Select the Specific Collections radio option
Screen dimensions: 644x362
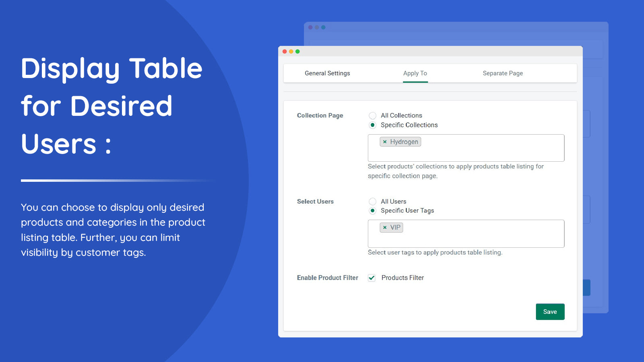pos(373,125)
